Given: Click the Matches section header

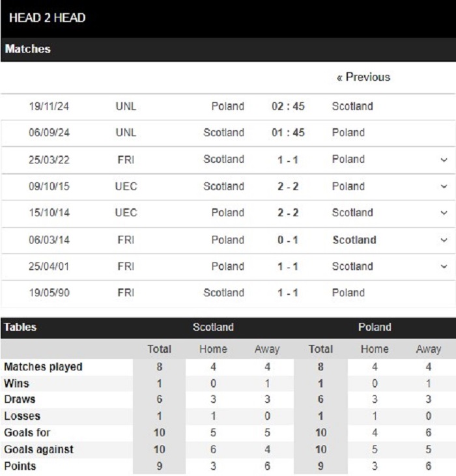Looking at the screenshot, I should click(x=27, y=49).
